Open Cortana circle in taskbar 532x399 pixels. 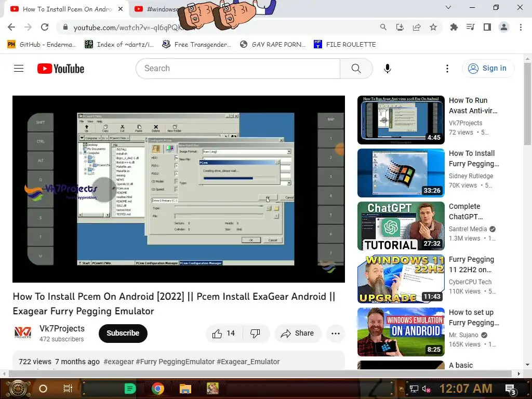pos(43,389)
